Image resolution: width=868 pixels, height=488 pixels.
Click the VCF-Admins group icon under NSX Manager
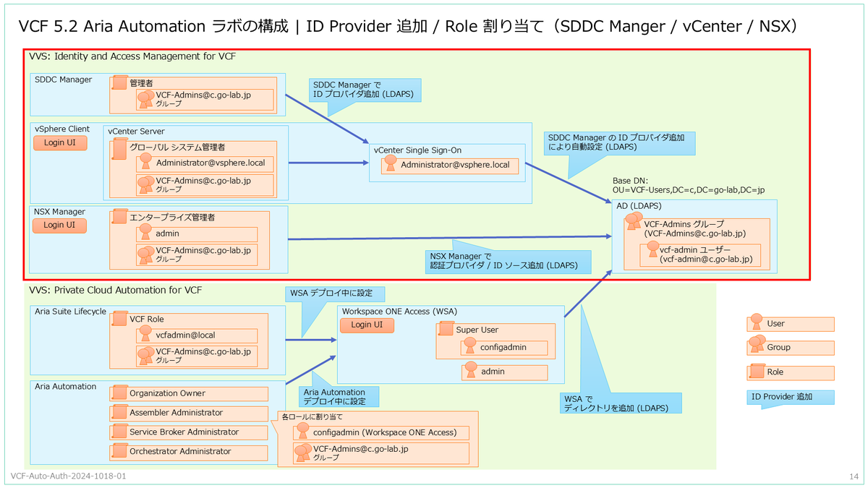pyautogui.click(x=145, y=254)
